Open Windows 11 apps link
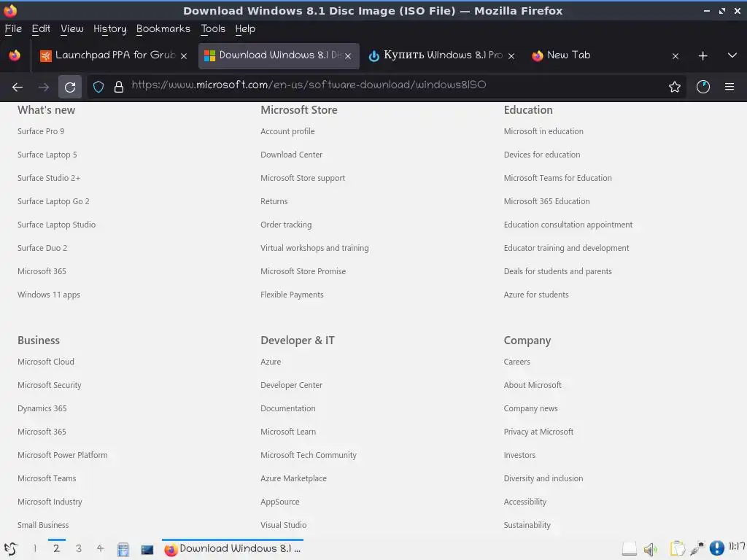Viewport: 747px width, 560px height. pyautogui.click(x=49, y=295)
